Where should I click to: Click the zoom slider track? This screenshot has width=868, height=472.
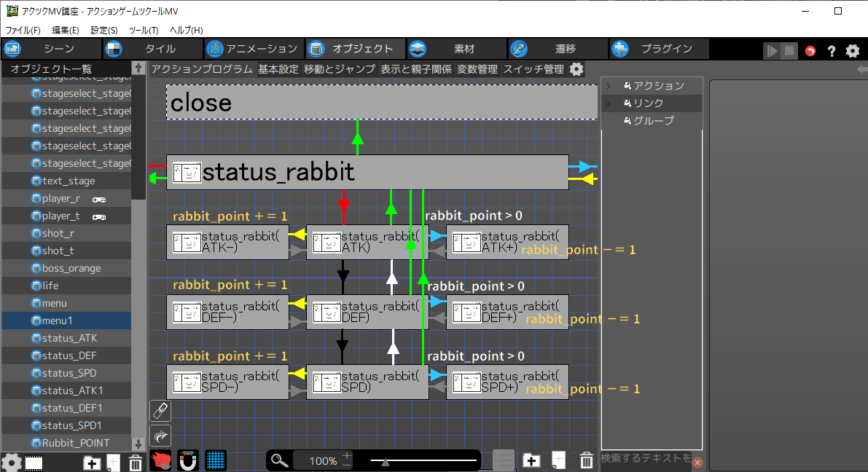click(423, 460)
